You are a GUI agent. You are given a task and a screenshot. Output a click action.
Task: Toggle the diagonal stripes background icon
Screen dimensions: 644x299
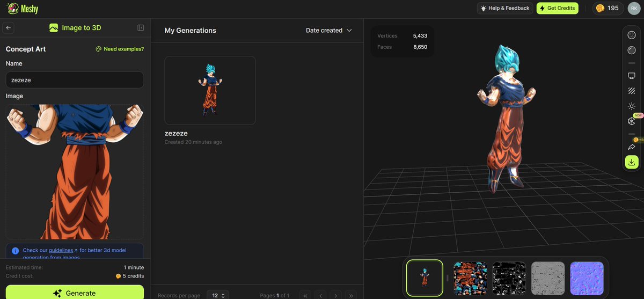coord(632,91)
